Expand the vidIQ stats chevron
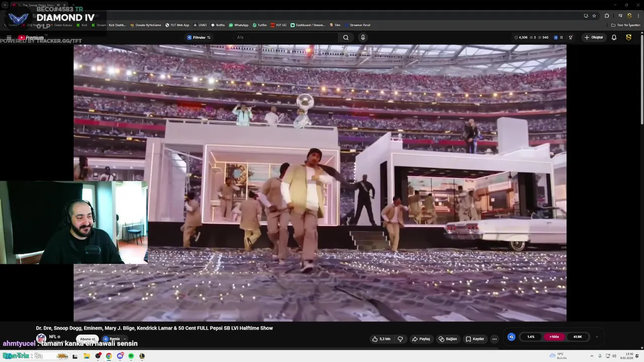644x362 pixels. [x=597, y=337]
